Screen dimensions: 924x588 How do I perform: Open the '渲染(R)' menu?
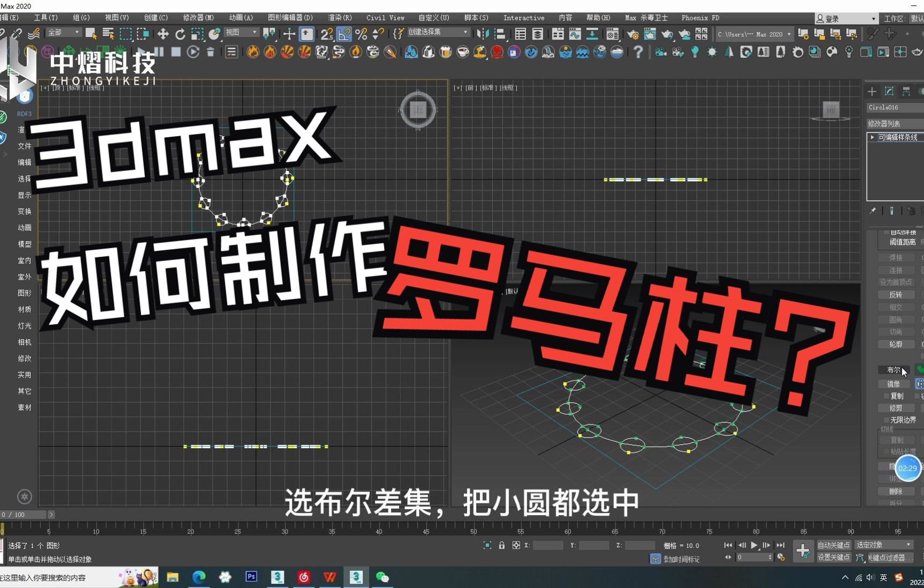340,18
